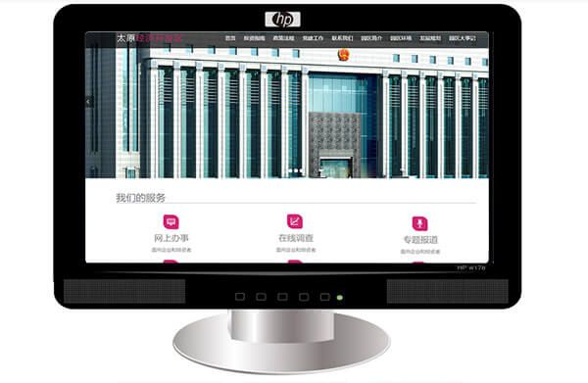Click the 网上办事 text label
The width and height of the screenshot is (588, 383).
[x=171, y=238]
